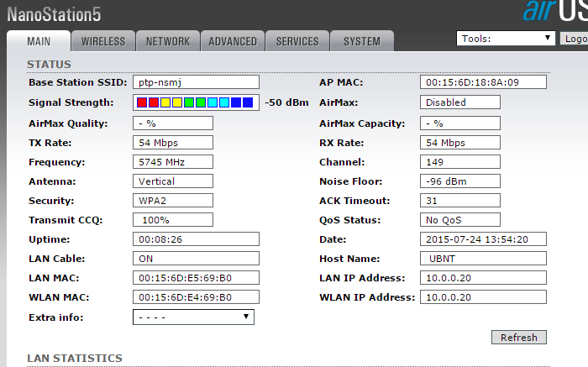Click the LAN Cable value ON

pos(196,259)
